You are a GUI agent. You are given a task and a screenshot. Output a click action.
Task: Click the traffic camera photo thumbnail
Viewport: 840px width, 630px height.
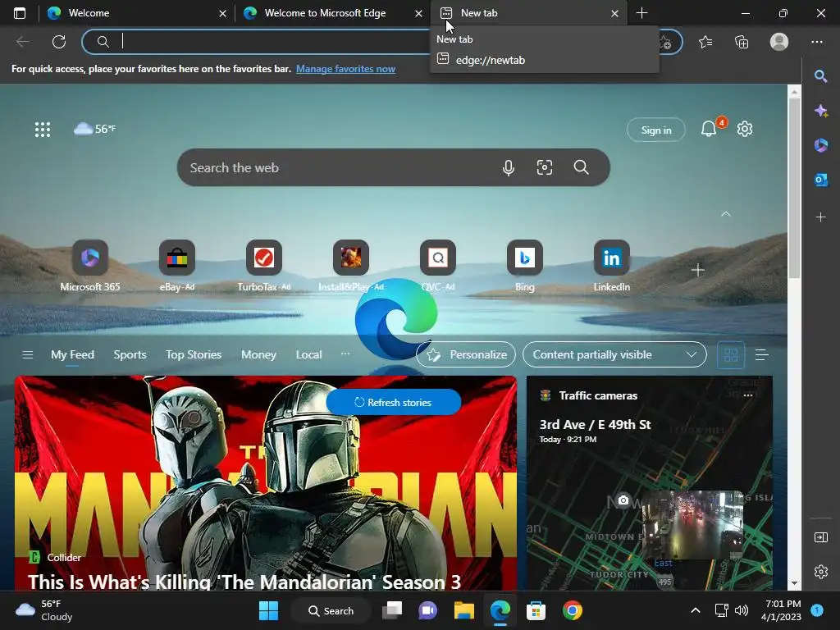click(692, 526)
